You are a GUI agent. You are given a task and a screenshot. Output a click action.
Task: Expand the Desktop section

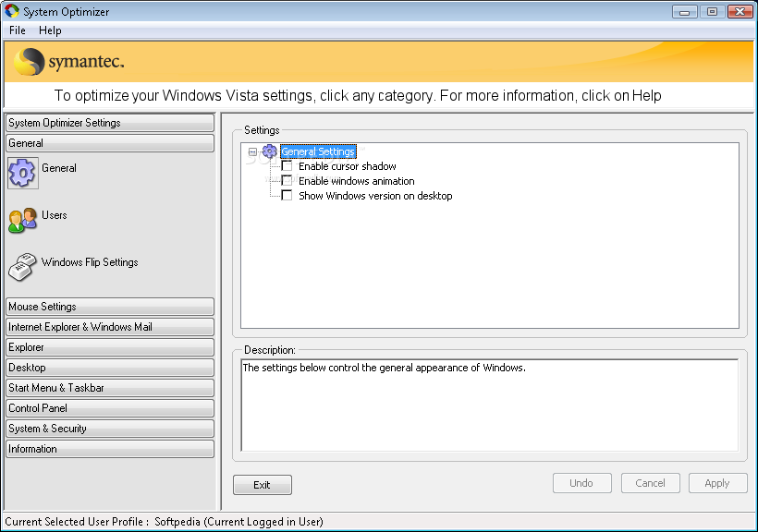click(110, 368)
